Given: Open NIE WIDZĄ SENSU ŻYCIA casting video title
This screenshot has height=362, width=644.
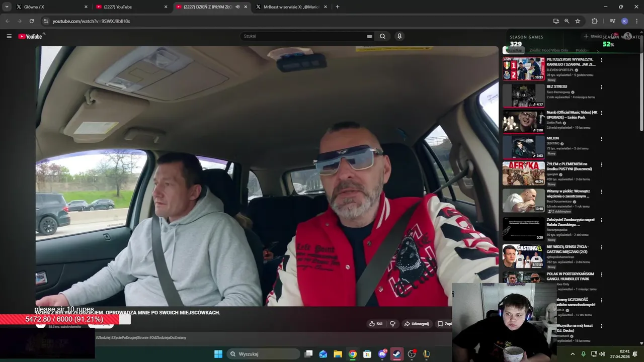Looking at the screenshot, I should pyautogui.click(x=568, y=249).
